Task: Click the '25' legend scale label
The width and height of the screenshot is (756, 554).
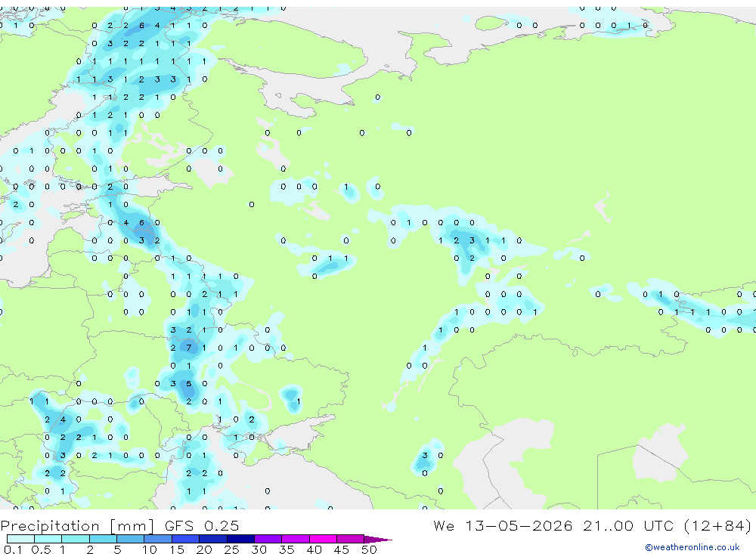Action: [231, 549]
